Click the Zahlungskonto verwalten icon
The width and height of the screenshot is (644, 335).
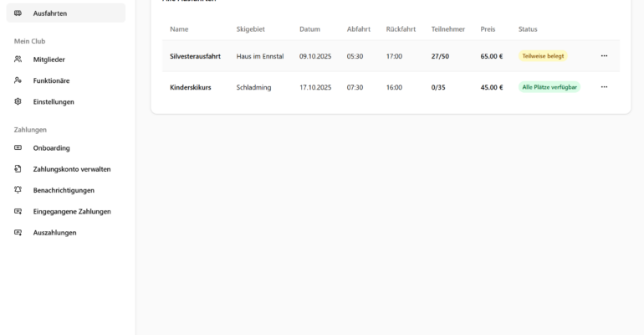pos(18,169)
